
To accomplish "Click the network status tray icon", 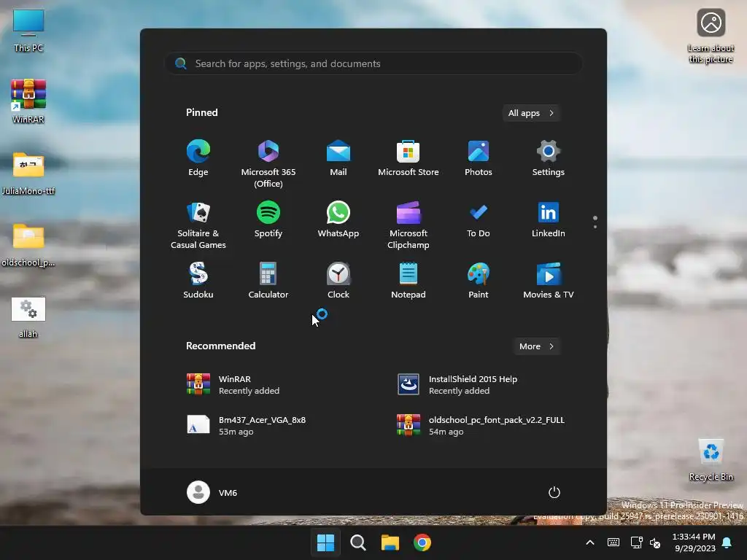I will [636, 542].
